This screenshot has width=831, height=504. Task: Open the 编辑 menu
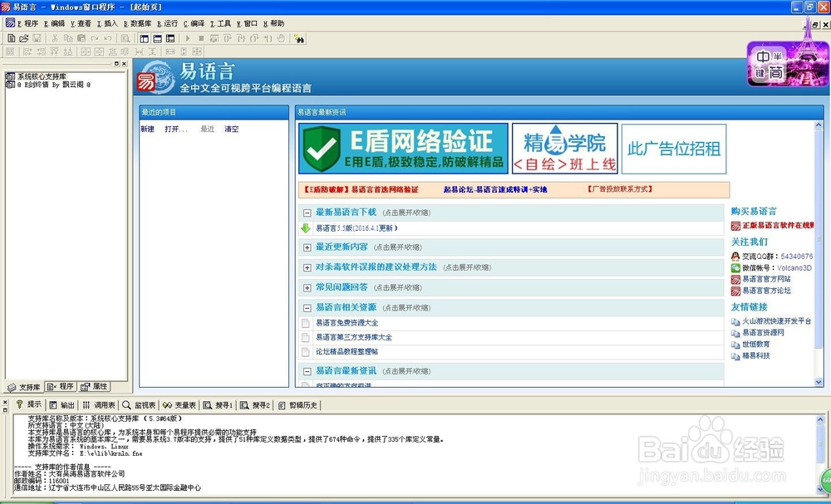point(55,23)
